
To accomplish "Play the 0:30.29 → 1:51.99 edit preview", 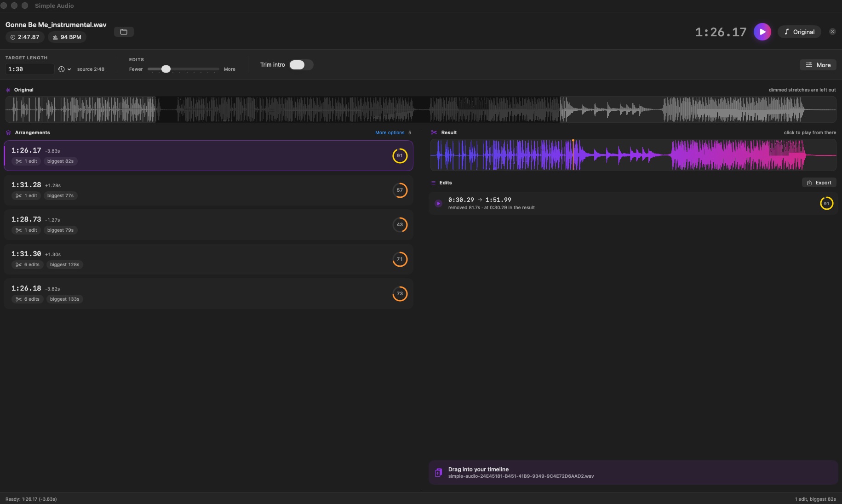I will (438, 203).
